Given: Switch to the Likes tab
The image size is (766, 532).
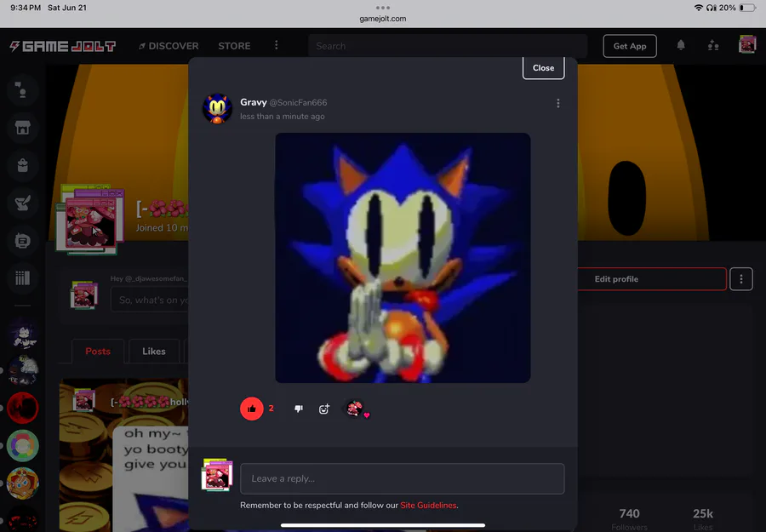Looking at the screenshot, I should pos(154,352).
